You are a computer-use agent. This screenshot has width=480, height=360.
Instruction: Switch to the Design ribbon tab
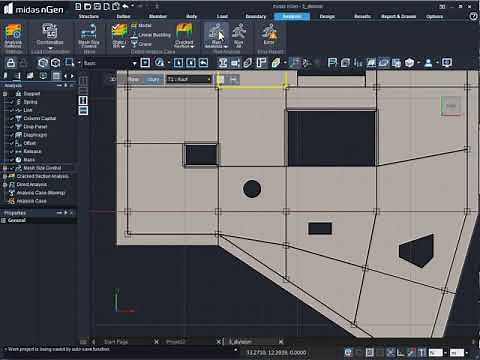[327, 16]
